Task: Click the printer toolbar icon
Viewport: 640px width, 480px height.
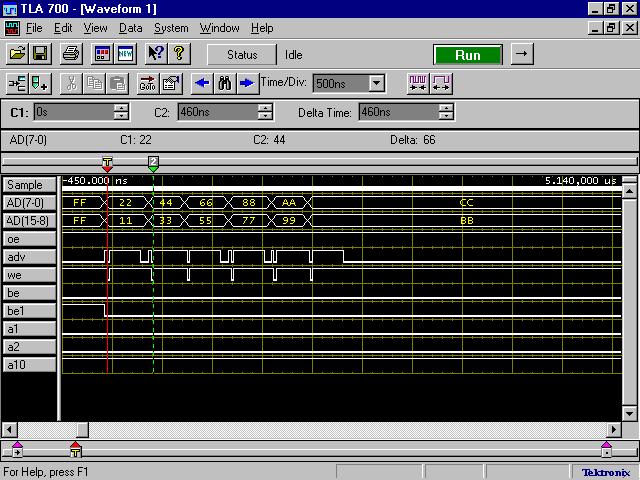Action: [71, 53]
